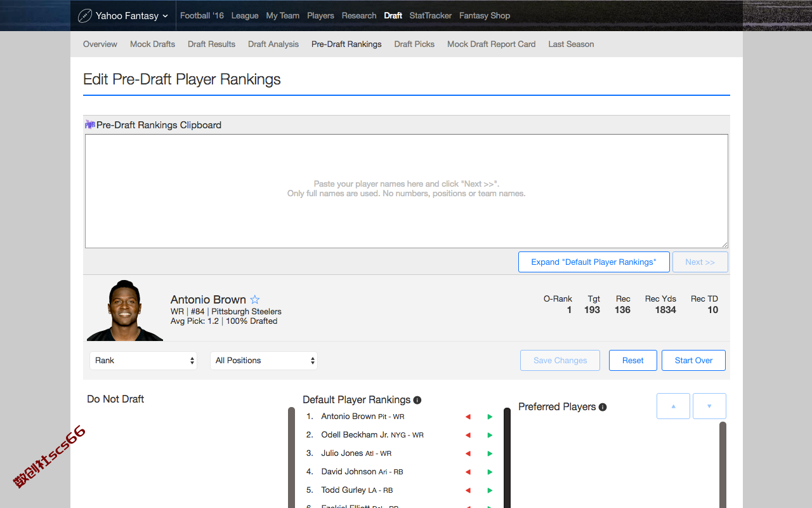This screenshot has width=812, height=508.
Task: Select the Draft menu item
Action: pyautogui.click(x=393, y=15)
